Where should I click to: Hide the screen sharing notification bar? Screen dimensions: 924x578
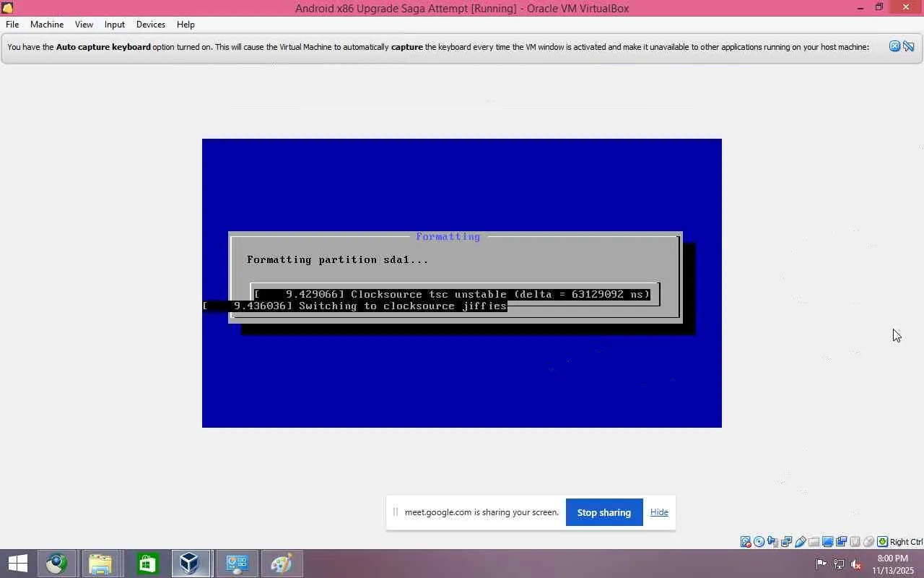(x=659, y=512)
